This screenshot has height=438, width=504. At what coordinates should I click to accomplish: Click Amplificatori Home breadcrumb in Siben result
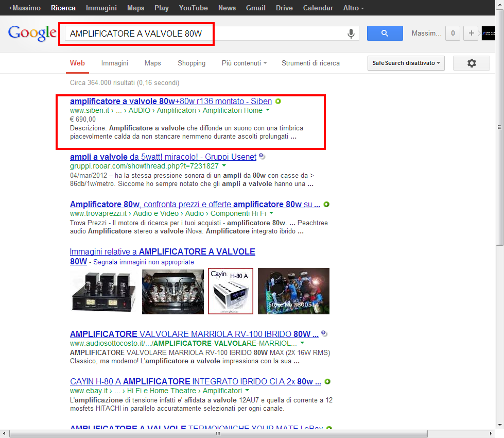[x=232, y=110]
